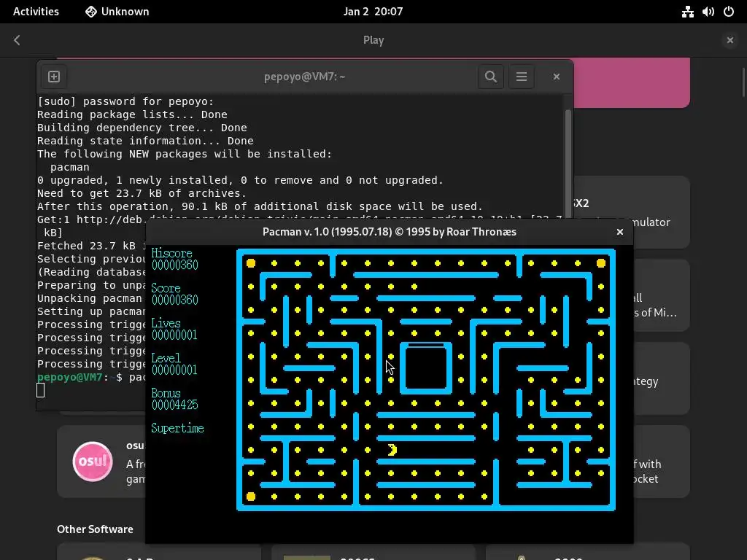
Task: Click the Lives counter 00000001
Action: tap(174, 335)
